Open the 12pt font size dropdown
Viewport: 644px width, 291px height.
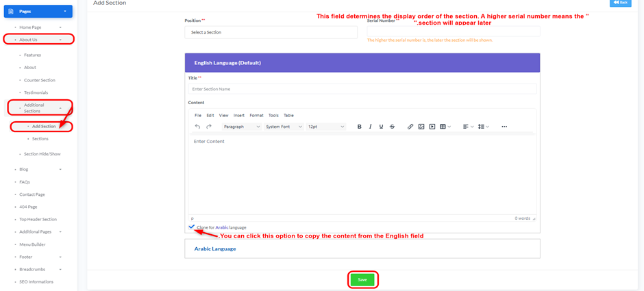(325, 127)
